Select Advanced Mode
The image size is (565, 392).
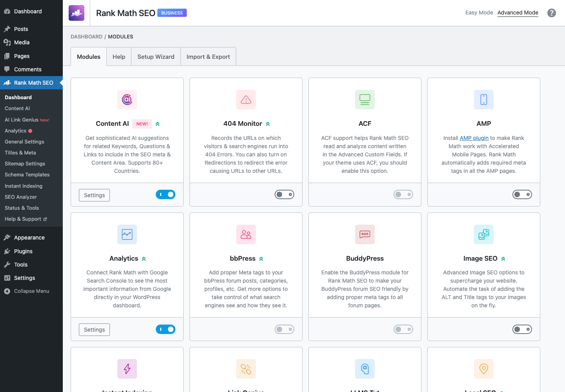[x=518, y=13]
